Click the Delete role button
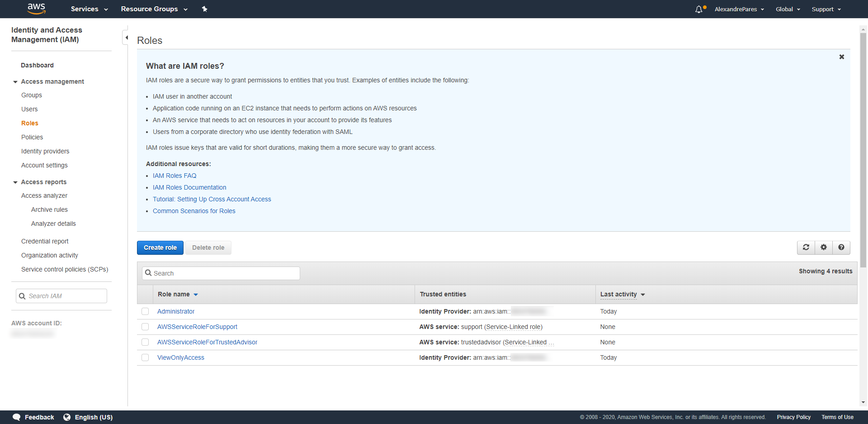The image size is (868, 424). coord(208,248)
